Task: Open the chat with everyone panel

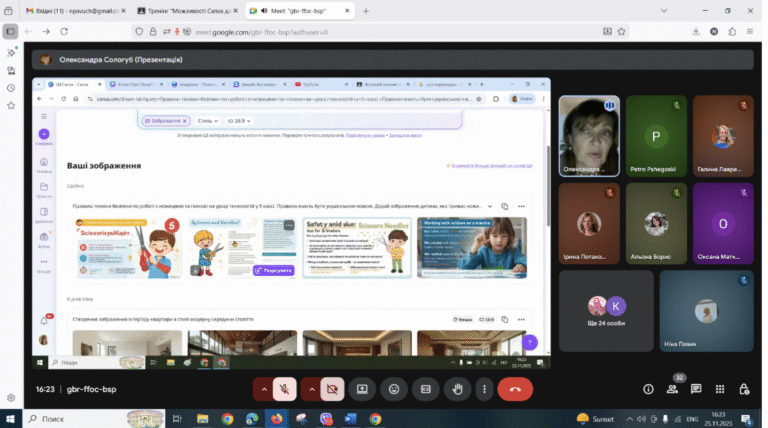Action: 696,389
